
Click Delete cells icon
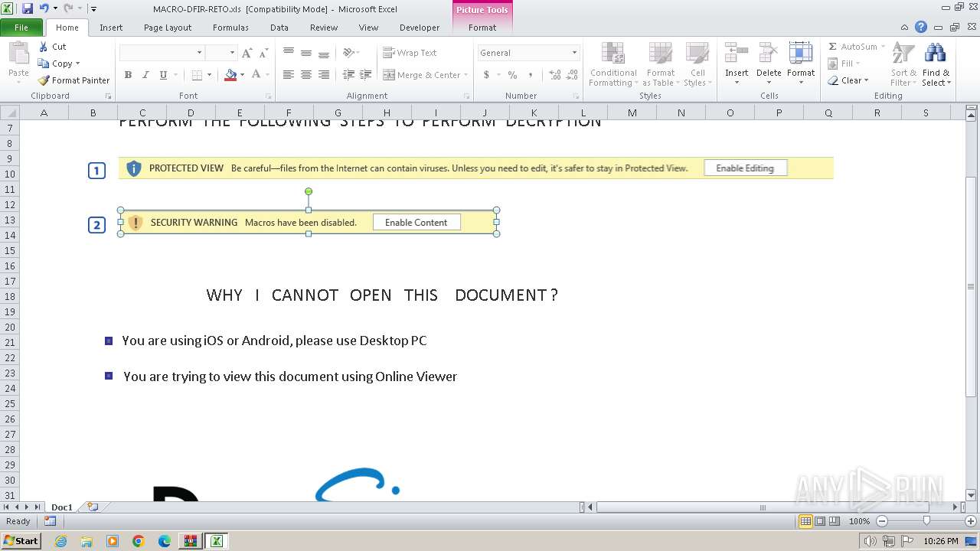click(x=769, y=54)
